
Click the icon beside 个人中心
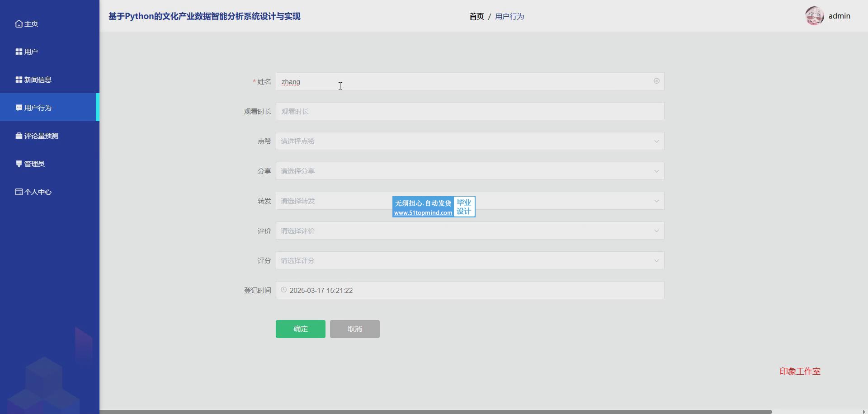(x=19, y=192)
